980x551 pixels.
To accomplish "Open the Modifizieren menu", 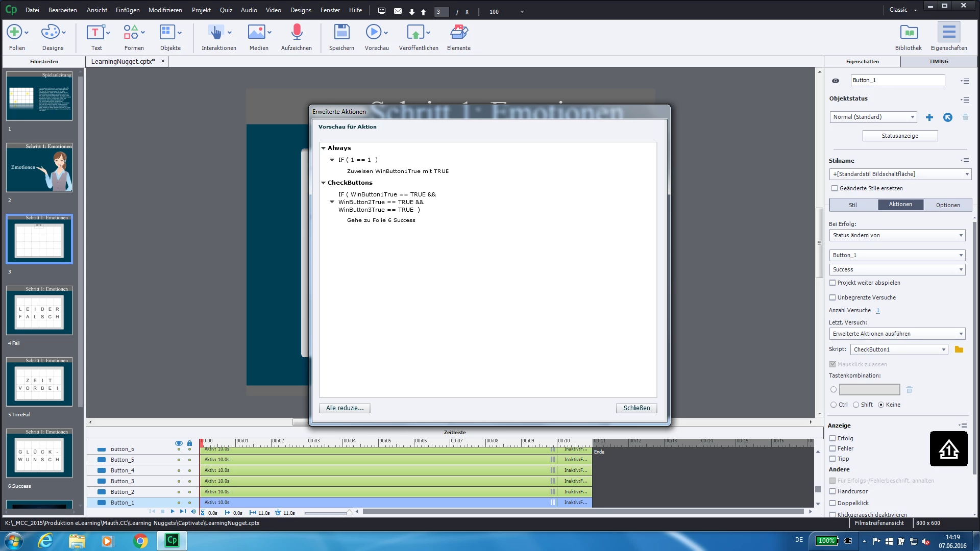I will (x=165, y=10).
